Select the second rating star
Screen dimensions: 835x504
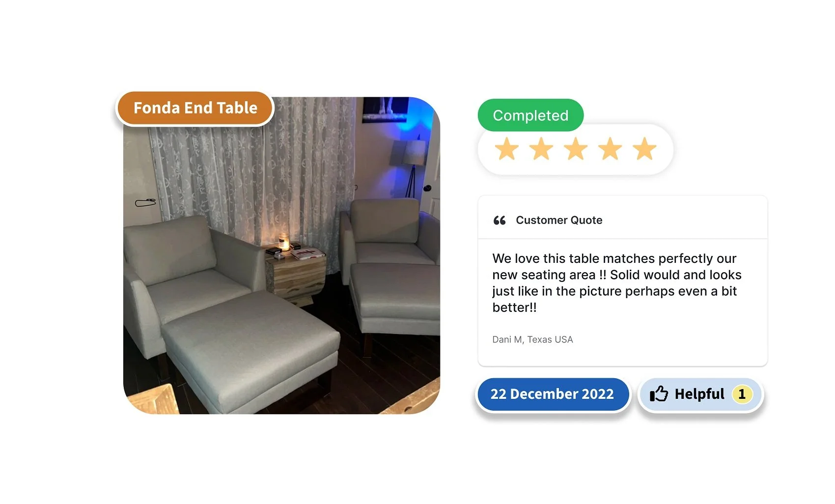coord(541,149)
